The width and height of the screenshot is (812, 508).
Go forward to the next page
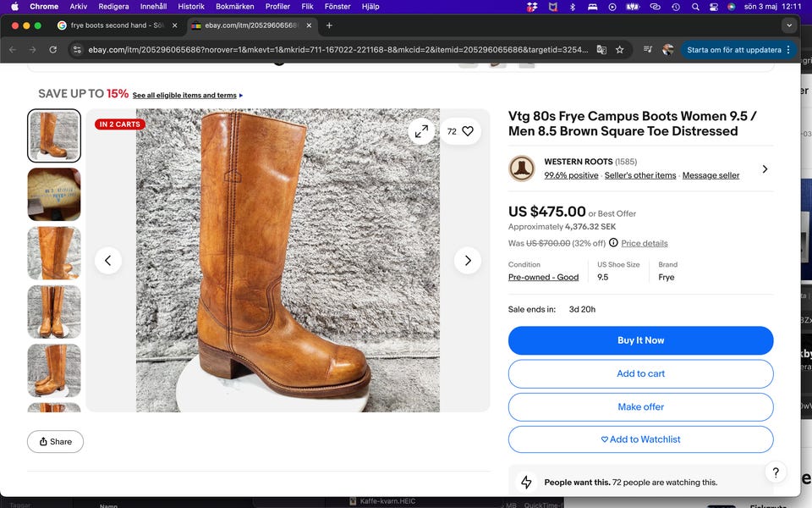pos(33,50)
